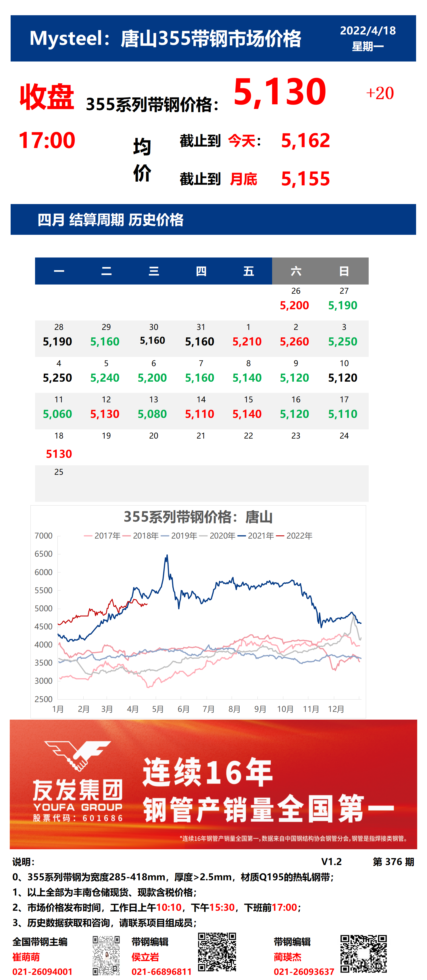Click the 三 Wednesday column header
Image resolution: width=427 pixels, height=980 pixels.
coord(154,271)
